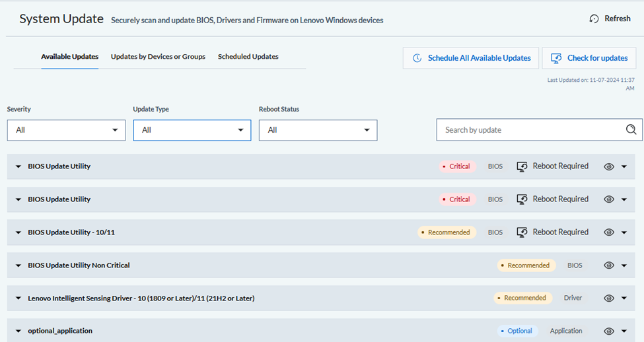
Task: Click Driver type label in Lenovo Sensing row
Action: 573,298
